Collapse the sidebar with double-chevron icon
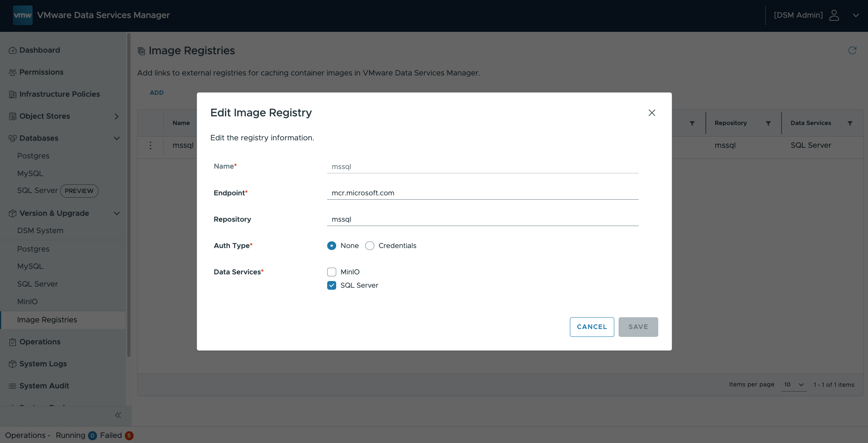 pos(118,415)
